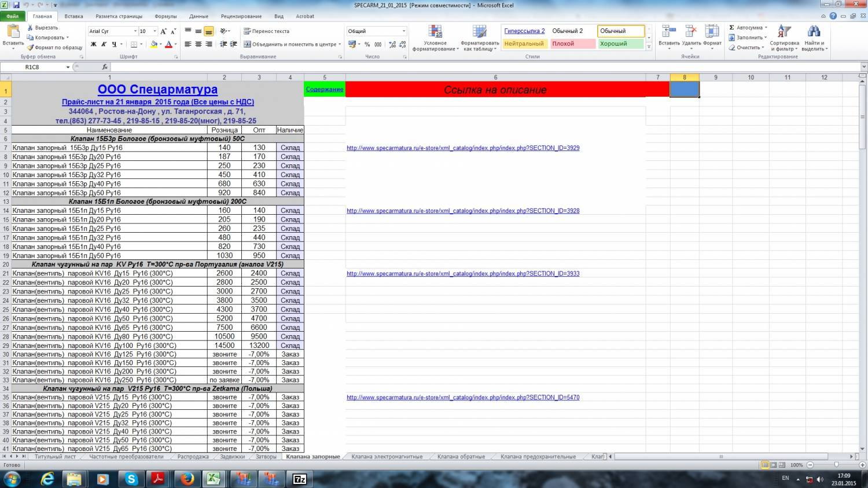This screenshot has width=868, height=488.
Task: Toggle bold (Ж) formatting
Action: (x=94, y=44)
